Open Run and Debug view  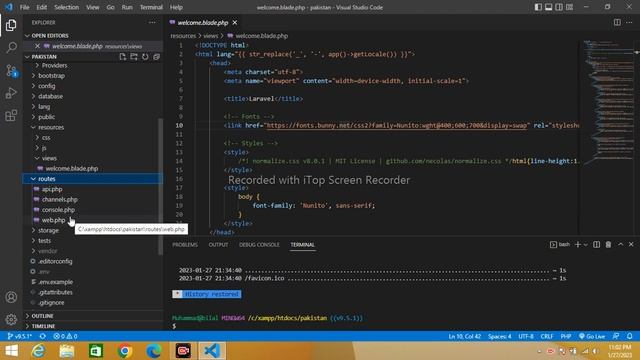tap(11, 93)
